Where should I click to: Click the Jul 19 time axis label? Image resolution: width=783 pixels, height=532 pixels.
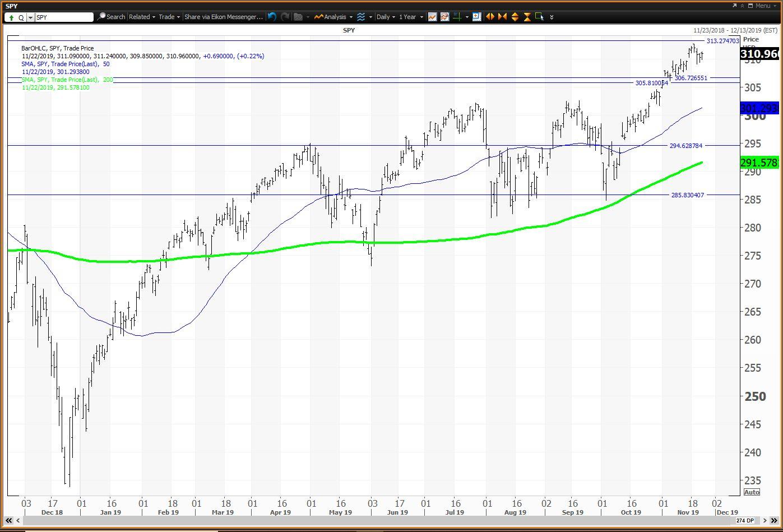point(455,512)
